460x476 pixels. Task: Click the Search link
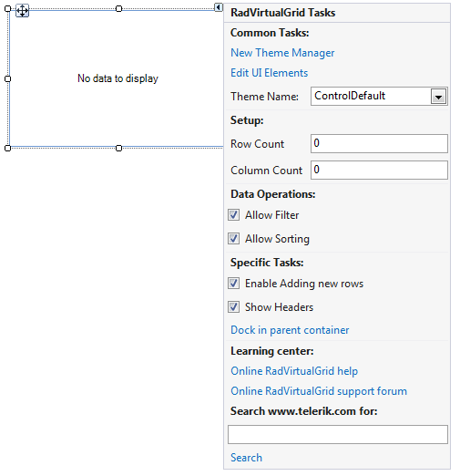246,458
